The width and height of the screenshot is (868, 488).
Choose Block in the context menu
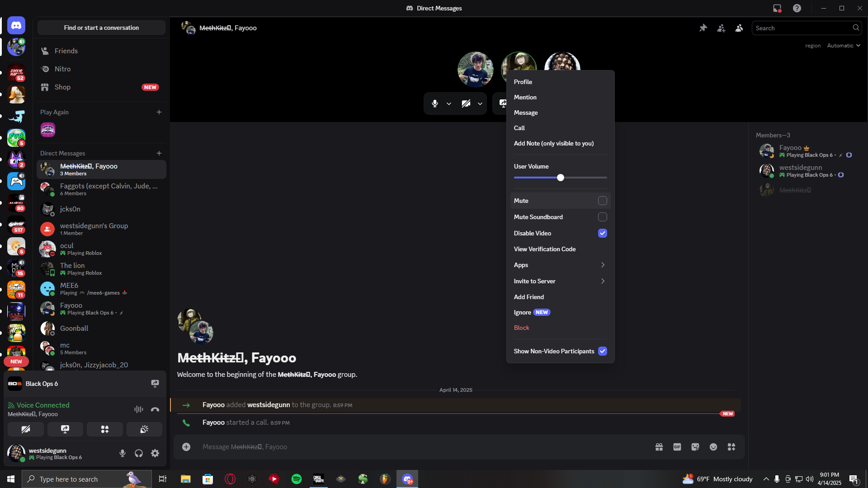point(521,328)
